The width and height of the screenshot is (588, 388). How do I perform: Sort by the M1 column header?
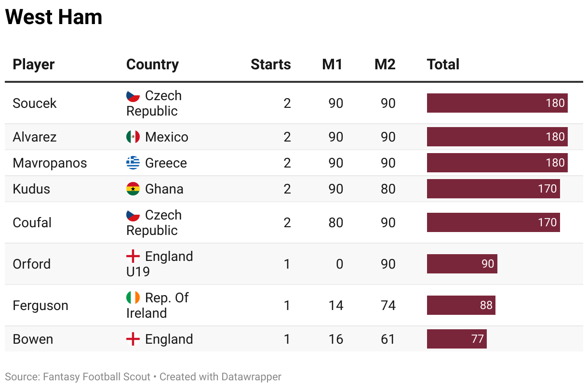click(332, 65)
